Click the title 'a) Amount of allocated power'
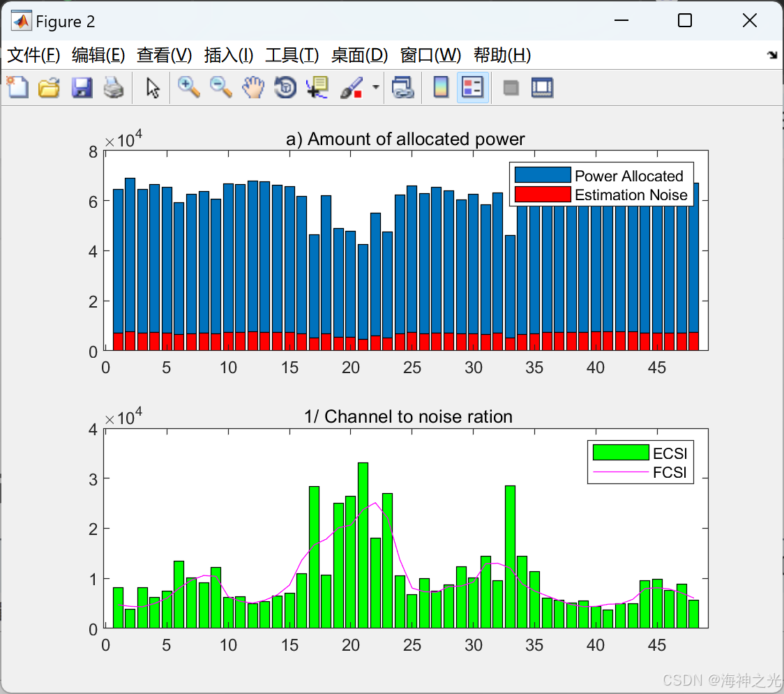 pos(405,139)
